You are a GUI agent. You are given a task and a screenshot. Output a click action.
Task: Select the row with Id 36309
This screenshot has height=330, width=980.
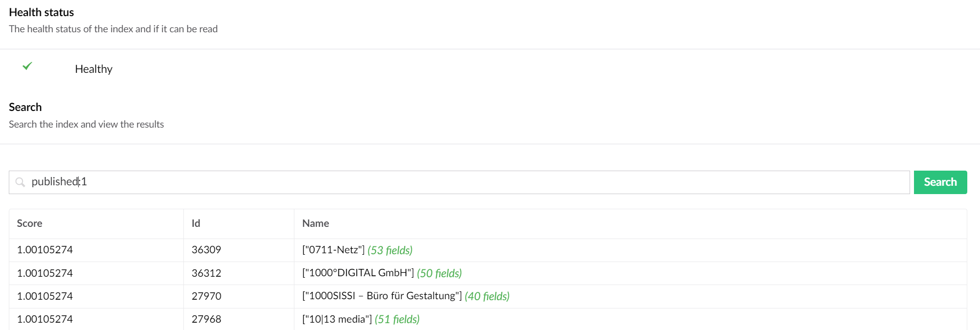[x=206, y=250]
